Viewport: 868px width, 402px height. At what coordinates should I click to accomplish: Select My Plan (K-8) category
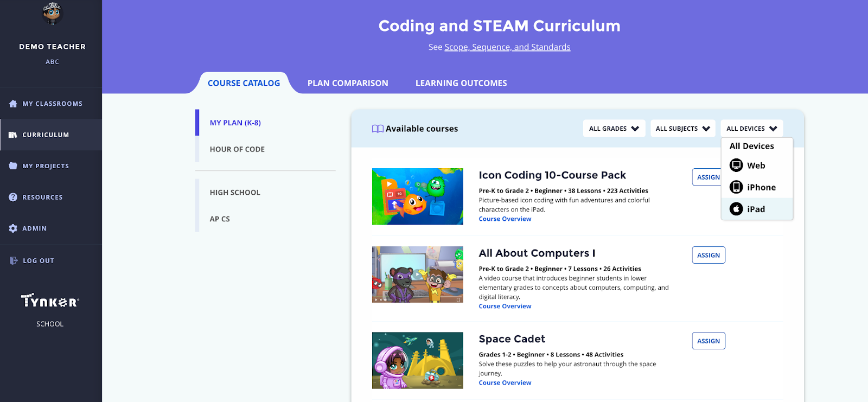tap(235, 123)
